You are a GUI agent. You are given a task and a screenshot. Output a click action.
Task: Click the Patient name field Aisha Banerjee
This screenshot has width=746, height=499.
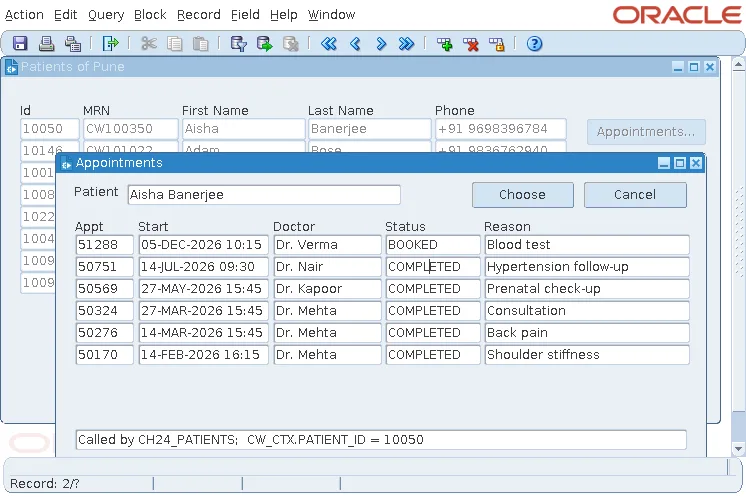coord(264,195)
